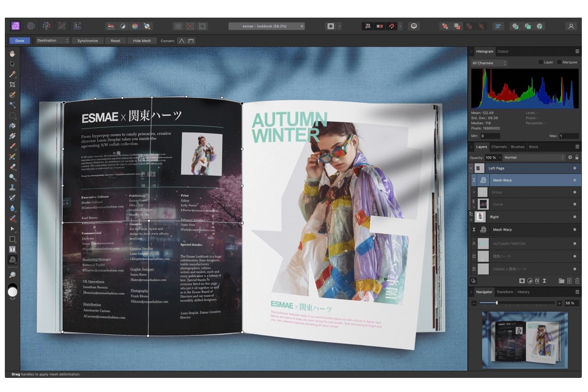Add layer effects with the FX icon
This screenshot has height=392, width=588.
coord(537,281)
